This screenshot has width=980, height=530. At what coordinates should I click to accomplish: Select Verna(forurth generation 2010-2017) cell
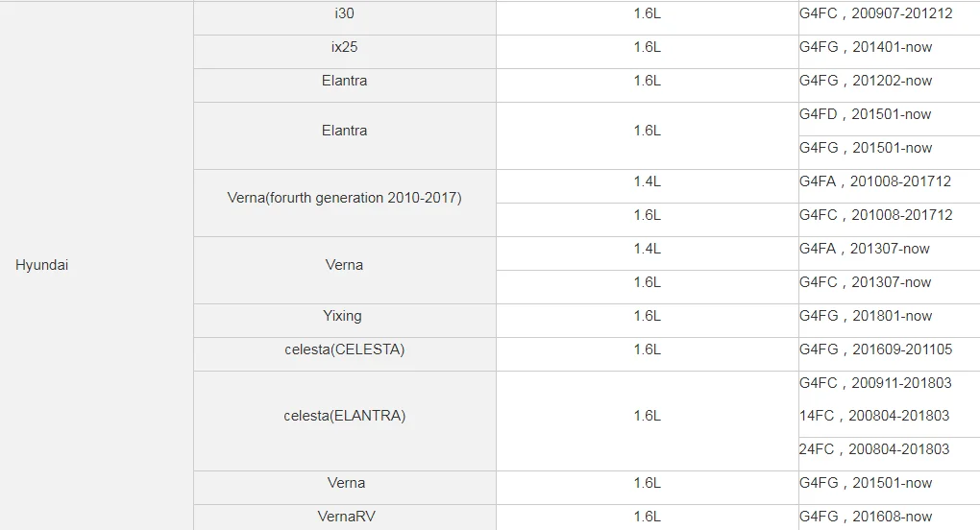tap(344, 199)
